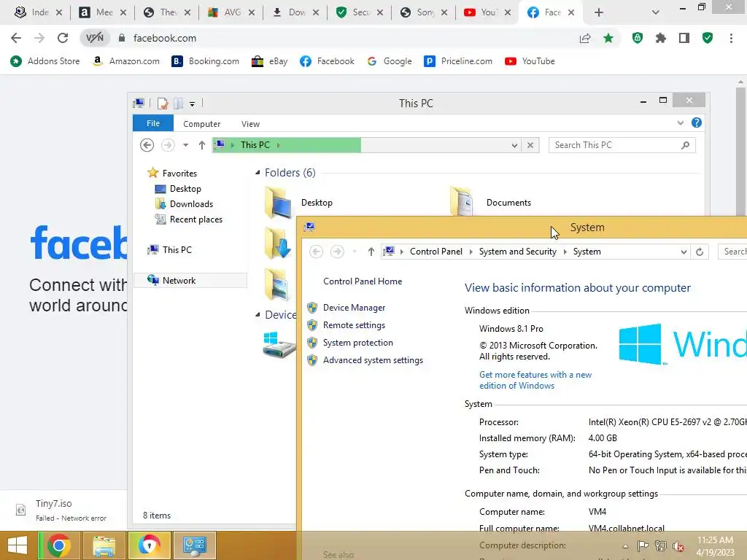Click Chrome's back navigation arrow
Screen dimensions: 747x560
16,38
